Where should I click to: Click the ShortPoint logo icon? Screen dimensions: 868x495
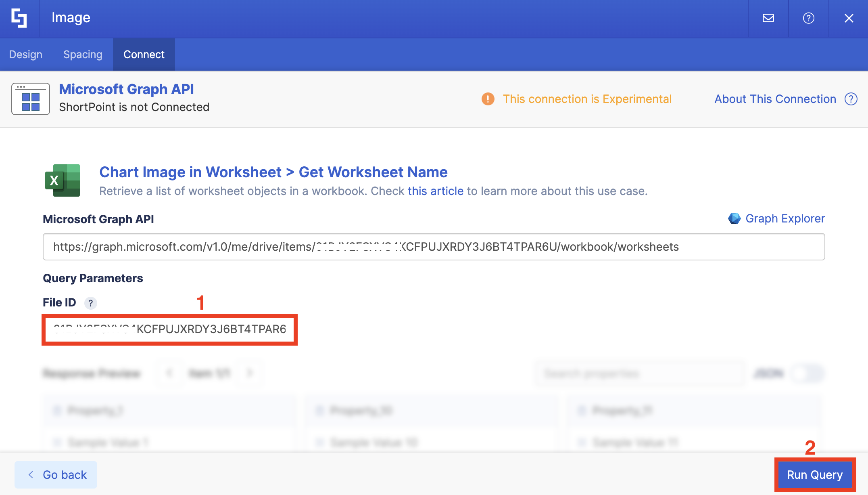pyautogui.click(x=19, y=18)
